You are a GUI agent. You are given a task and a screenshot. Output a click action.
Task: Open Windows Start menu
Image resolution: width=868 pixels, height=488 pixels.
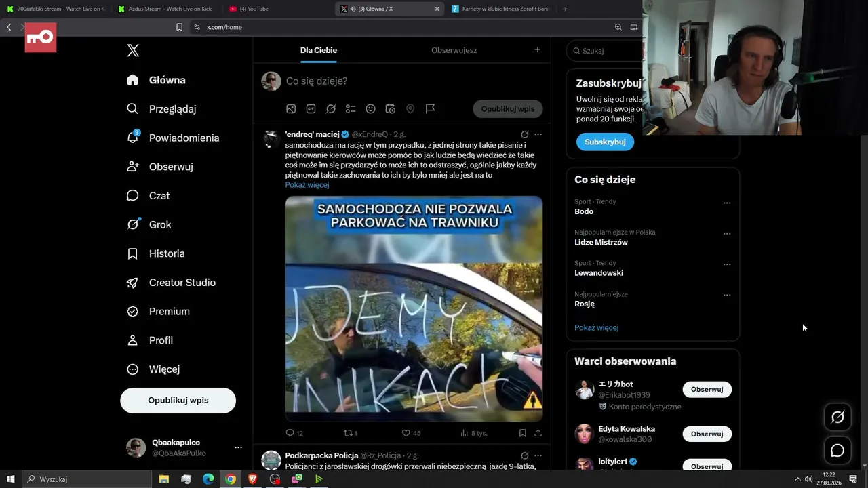[10, 479]
